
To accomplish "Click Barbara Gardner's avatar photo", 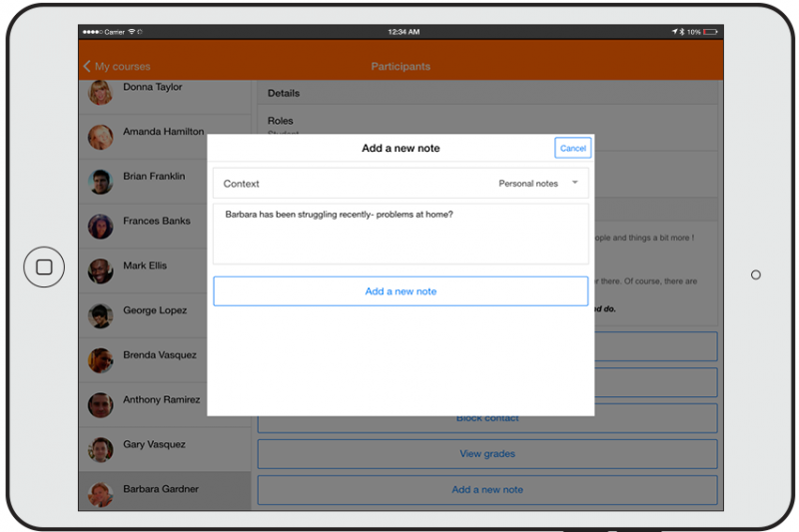I will click(x=101, y=495).
